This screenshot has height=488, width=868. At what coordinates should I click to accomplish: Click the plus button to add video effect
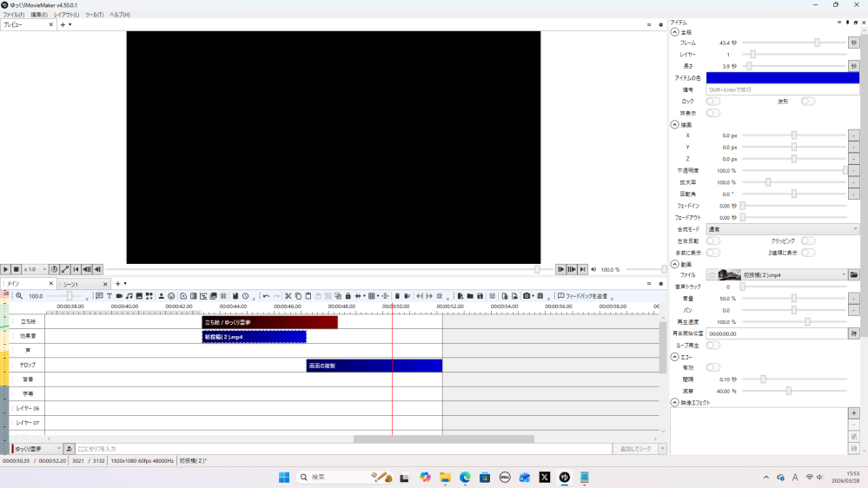[x=854, y=413]
